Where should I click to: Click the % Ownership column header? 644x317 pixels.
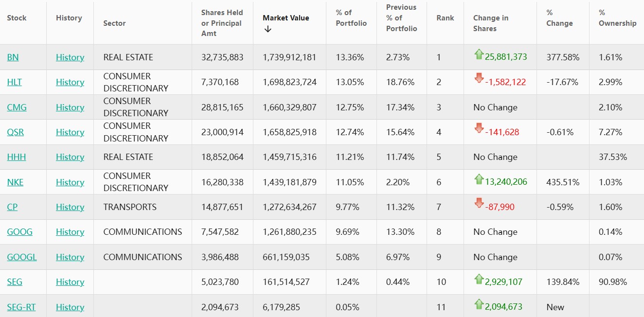point(617,18)
